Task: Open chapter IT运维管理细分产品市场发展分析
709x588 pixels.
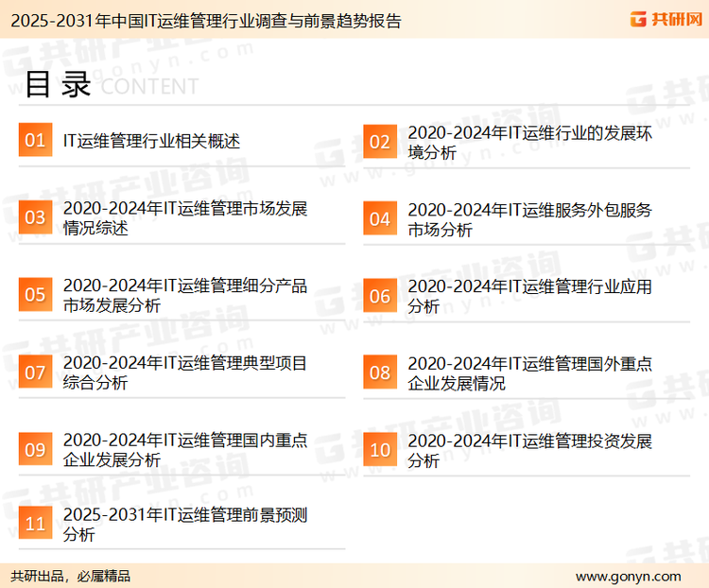Action: pos(185,295)
